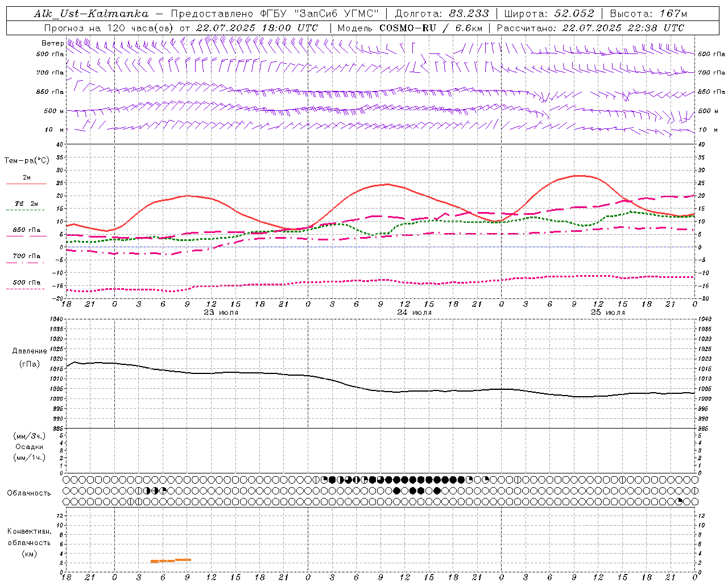
Task: Click the (мм/1ч.) precipitation unit label
Action: (x=30, y=458)
